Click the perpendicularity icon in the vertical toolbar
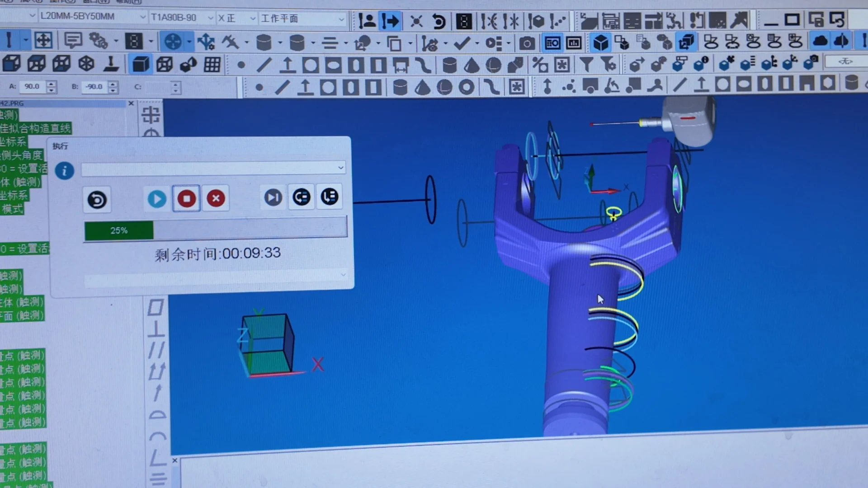Viewport: 868px width, 488px height. (156, 329)
